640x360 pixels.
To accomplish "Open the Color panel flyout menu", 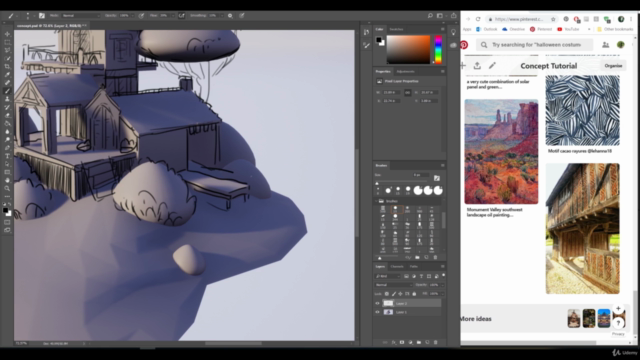I will 442,29.
